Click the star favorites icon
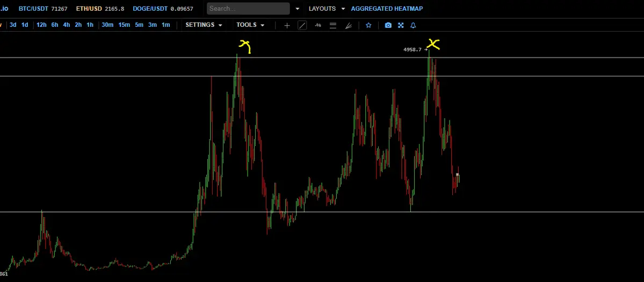The width and height of the screenshot is (644, 282). [x=368, y=25]
